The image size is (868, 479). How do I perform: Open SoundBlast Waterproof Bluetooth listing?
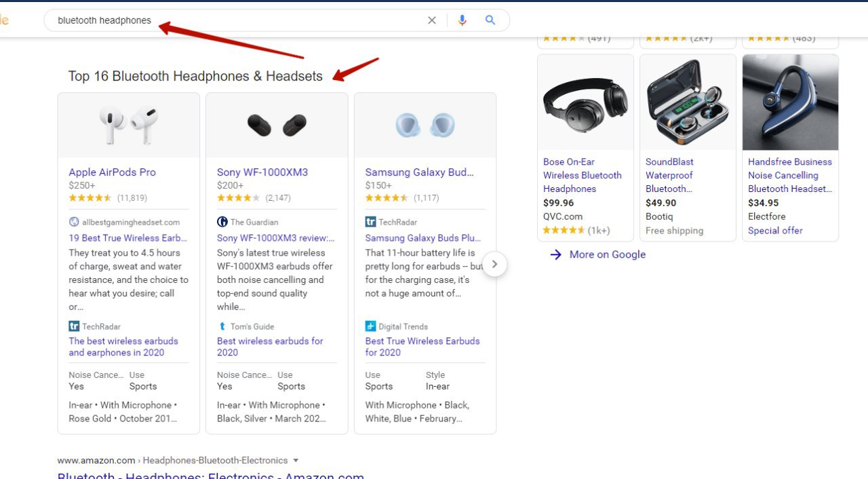pos(669,175)
